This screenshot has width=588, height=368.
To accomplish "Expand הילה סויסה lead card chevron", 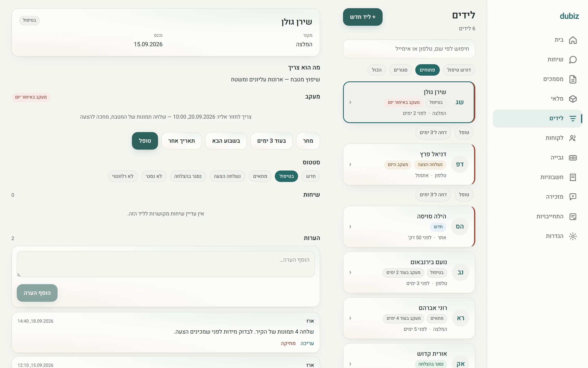I will point(350,227).
